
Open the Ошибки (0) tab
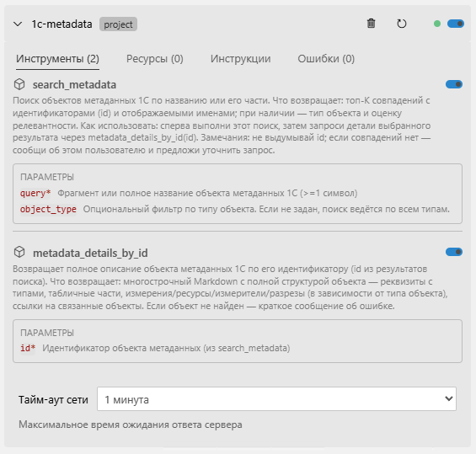pos(326,59)
